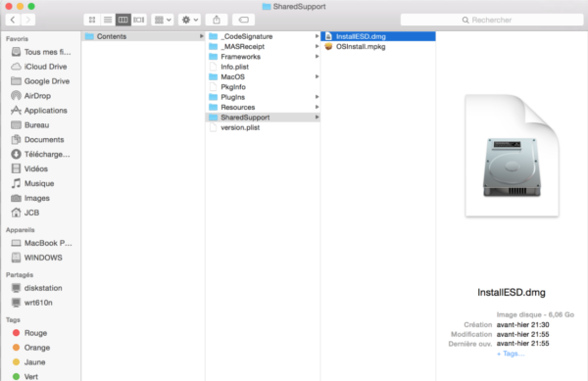Filter by Jaune tag

click(x=41, y=361)
